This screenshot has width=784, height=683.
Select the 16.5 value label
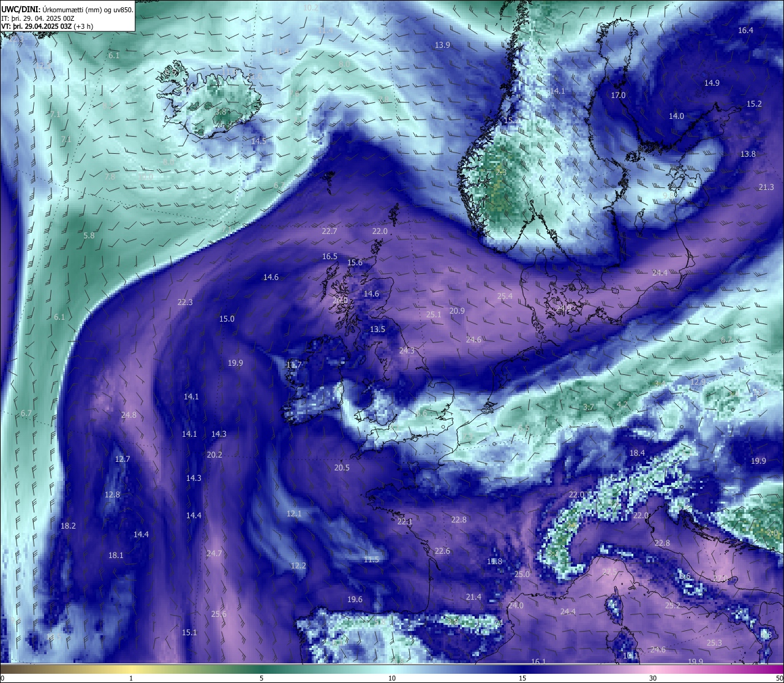330,256
